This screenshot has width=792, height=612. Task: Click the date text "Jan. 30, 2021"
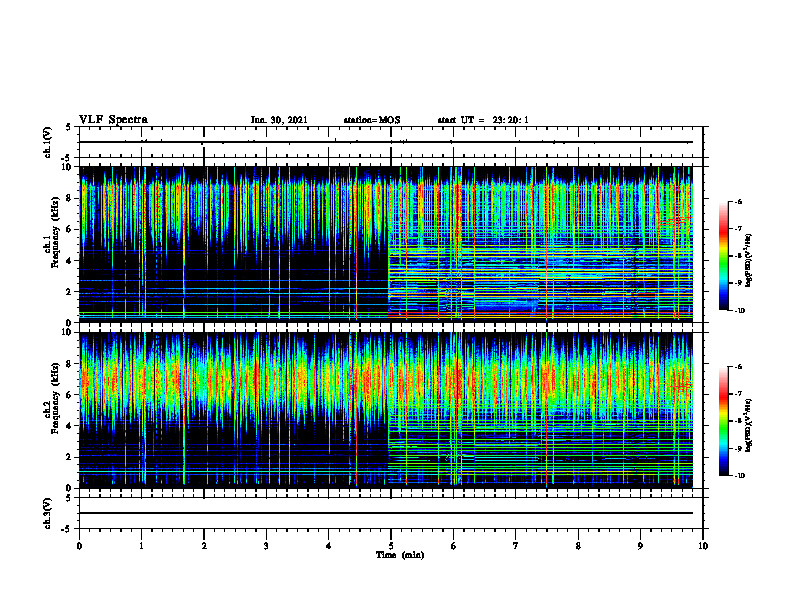(x=279, y=120)
